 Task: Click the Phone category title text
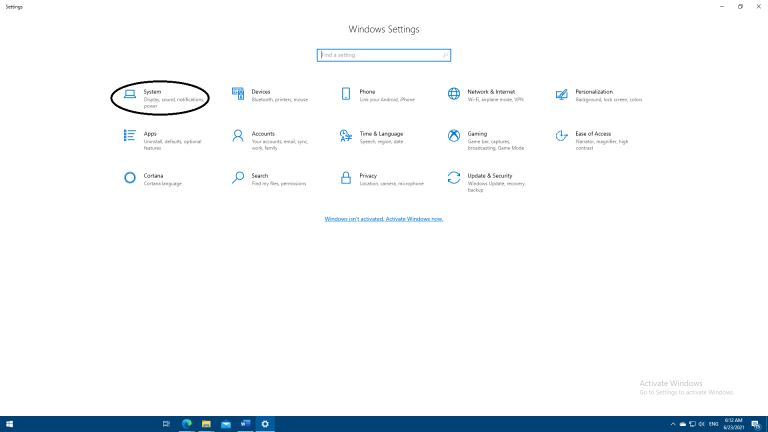coord(367,92)
